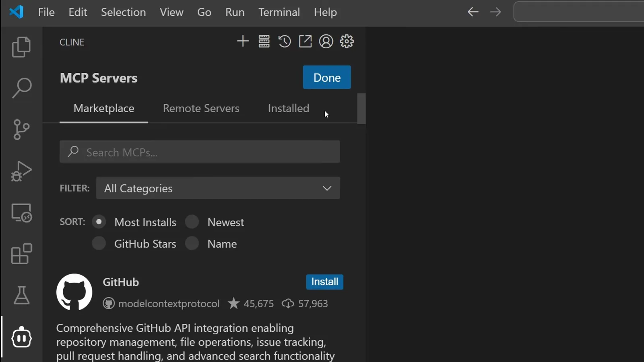Click the Cline panel vertical scrollbar
This screenshot has width=644, height=362.
pos(361,109)
